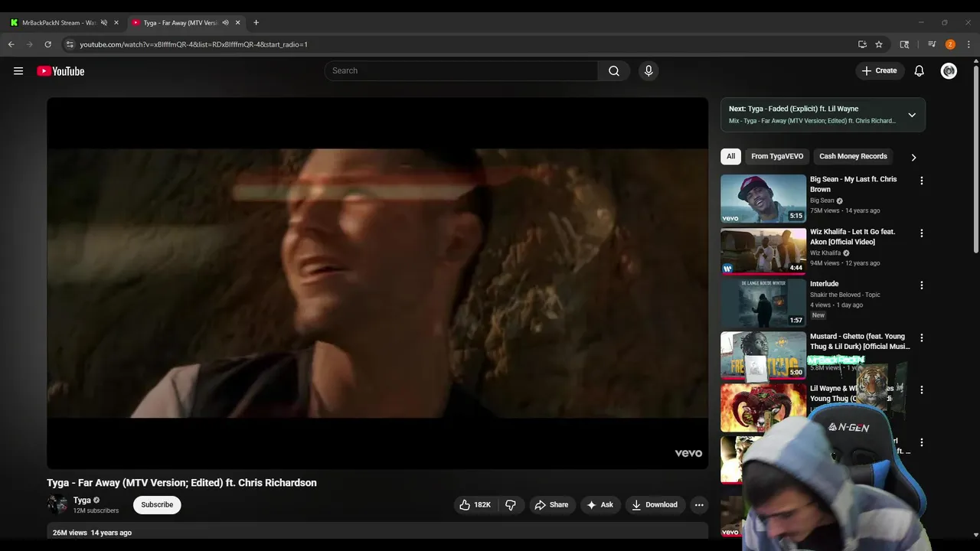This screenshot has width=980, height=551.
Task: Click '26M views 14 years ago' text
Action: (x=92, y=533)
